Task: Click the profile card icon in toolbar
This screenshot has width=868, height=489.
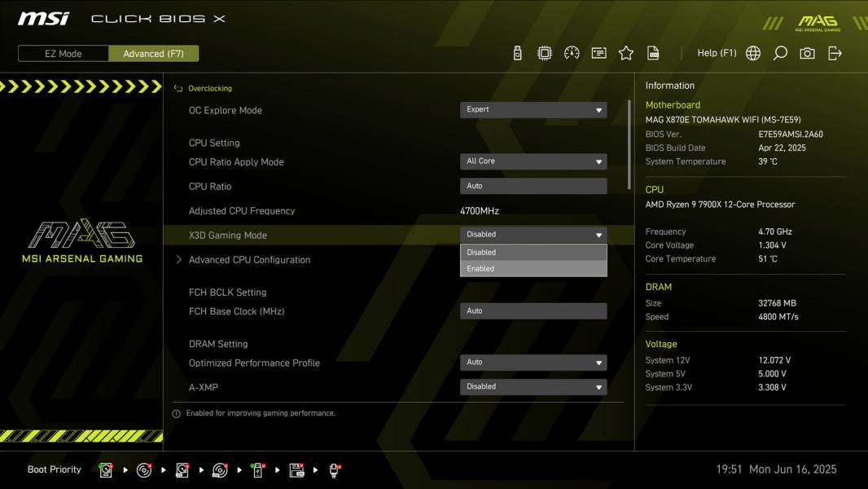Action: [x=599, y=53]
